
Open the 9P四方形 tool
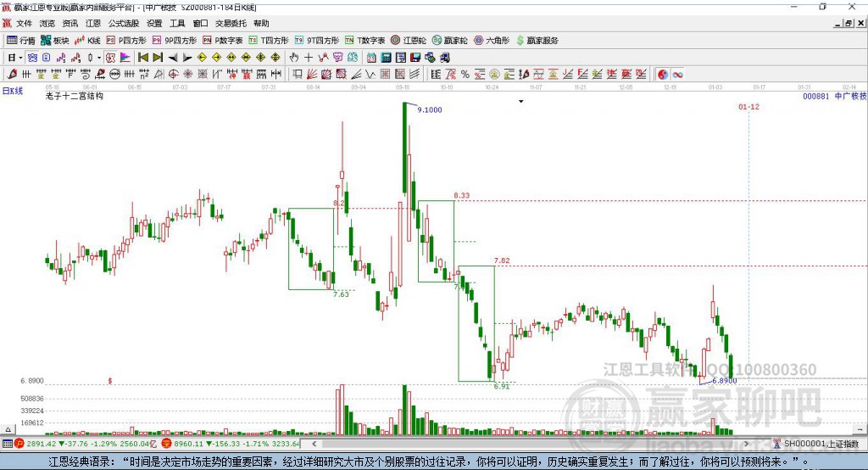pyautogui.click(x=175, y=41)
